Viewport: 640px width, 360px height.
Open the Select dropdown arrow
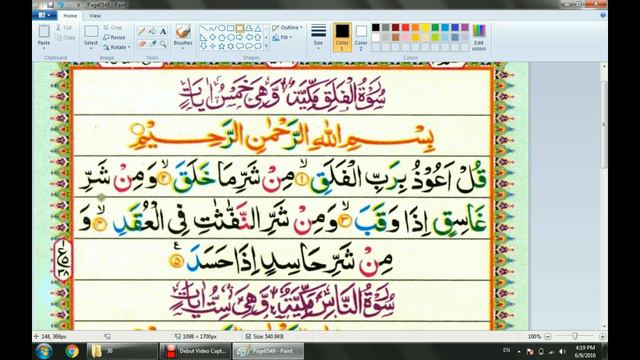coord(91,48)
